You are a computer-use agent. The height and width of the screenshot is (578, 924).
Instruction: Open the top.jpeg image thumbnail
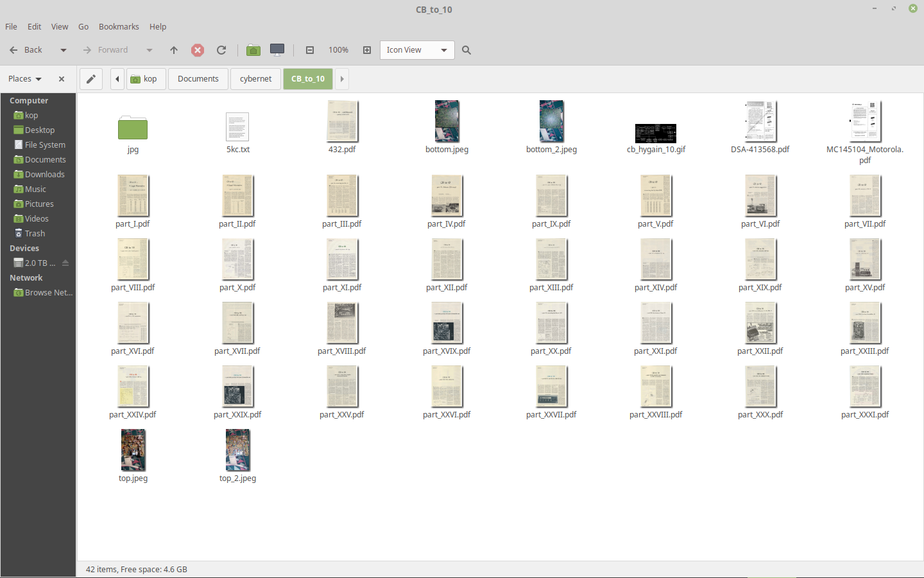point(133,450)
